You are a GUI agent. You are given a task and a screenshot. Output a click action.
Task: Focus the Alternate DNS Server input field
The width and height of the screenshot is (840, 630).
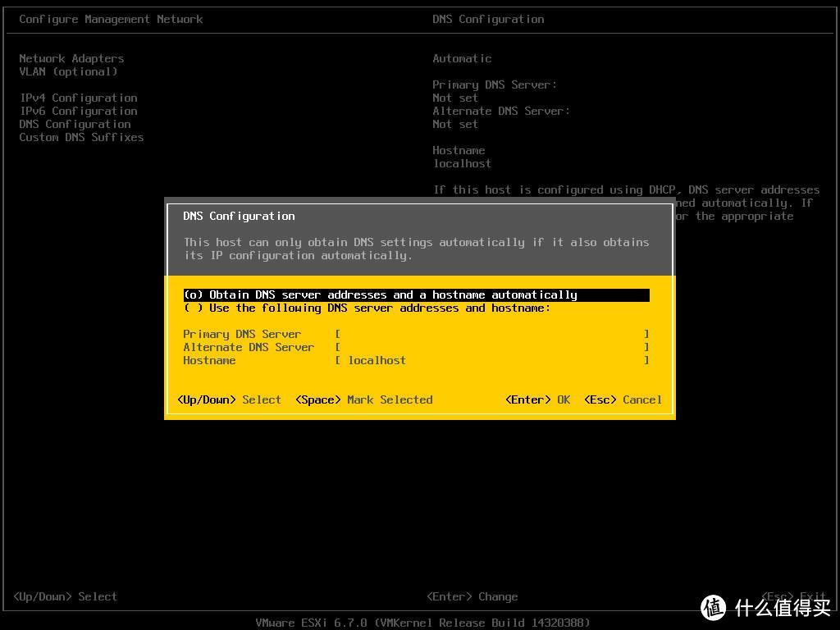[492, 347]
